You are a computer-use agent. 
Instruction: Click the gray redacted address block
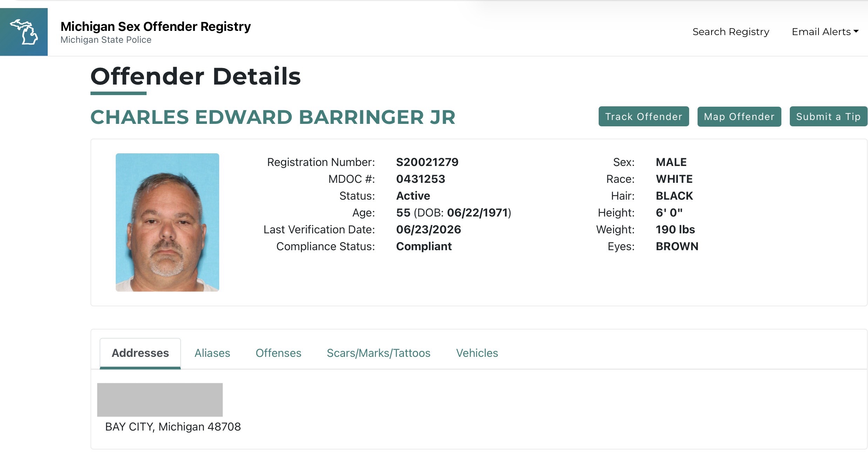[160, 400]
